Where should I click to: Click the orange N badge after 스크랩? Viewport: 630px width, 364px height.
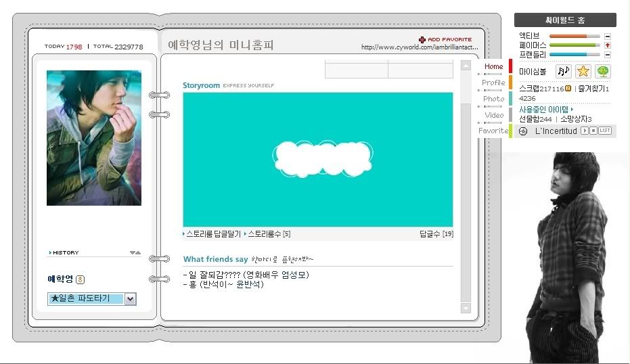pos(568,89)
